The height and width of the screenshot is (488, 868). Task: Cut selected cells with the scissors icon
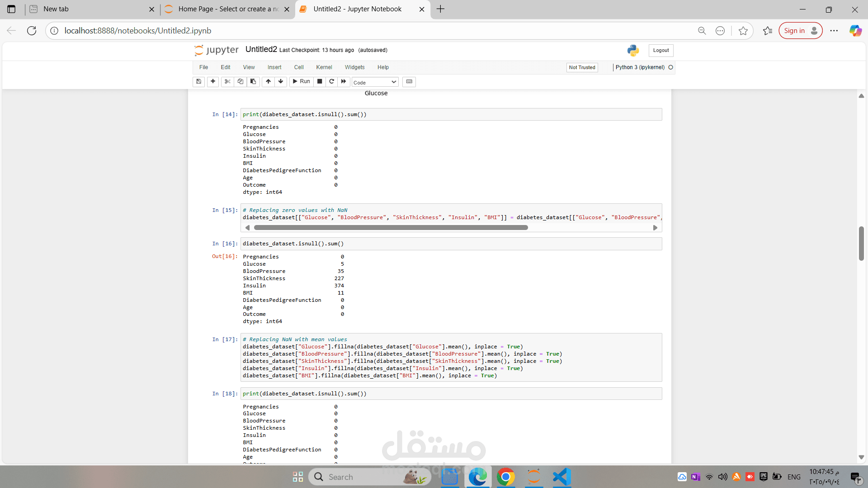[227, 81]
